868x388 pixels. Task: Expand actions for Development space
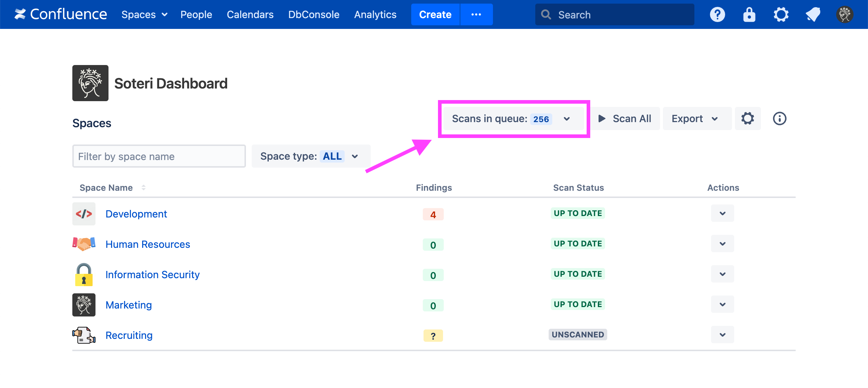click(722, 213)
